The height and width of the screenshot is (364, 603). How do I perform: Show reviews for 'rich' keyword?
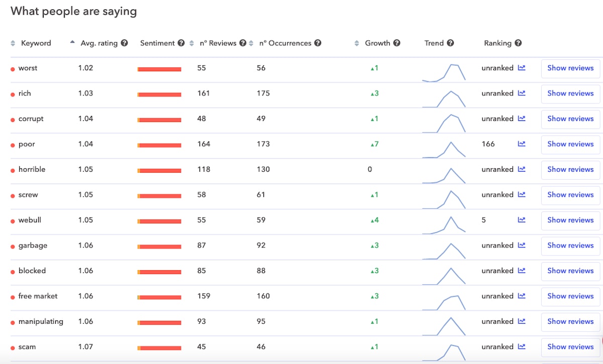[x=570, y=93]
